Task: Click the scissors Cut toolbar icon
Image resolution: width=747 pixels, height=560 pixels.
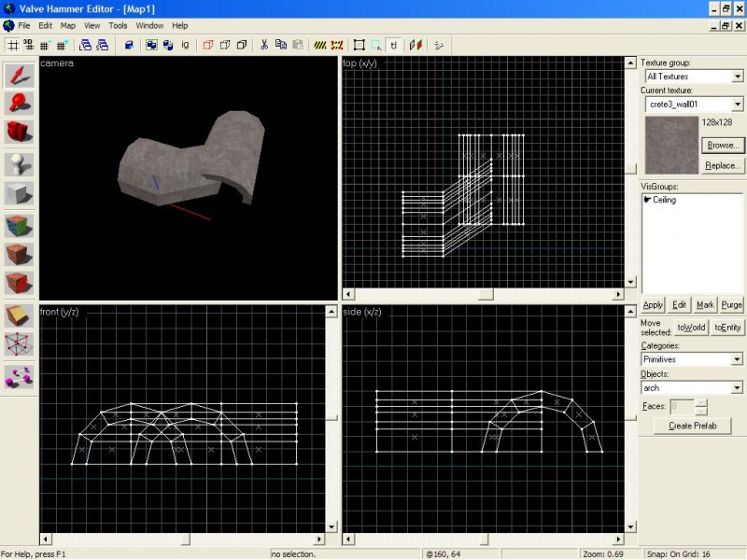Action: pyautogui.click(x=264, y=44)
